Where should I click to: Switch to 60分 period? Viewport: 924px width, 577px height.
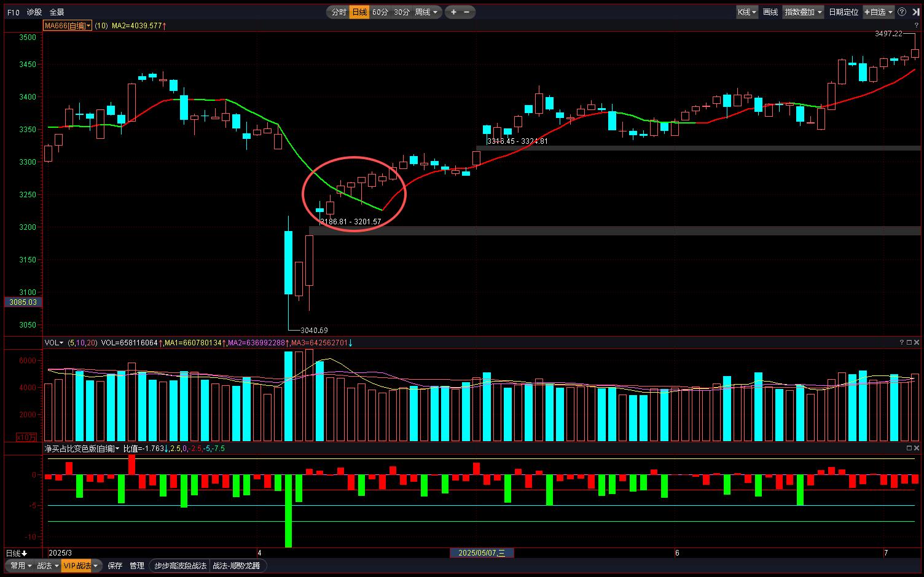coord(380,12)
